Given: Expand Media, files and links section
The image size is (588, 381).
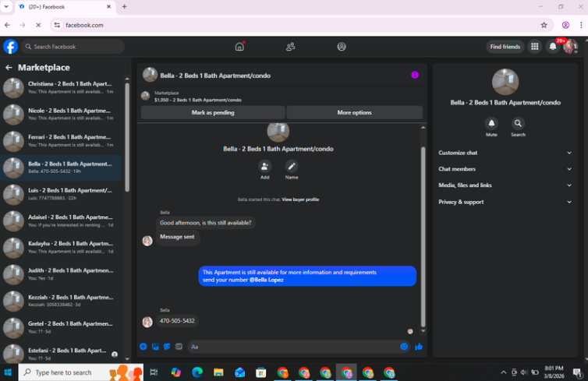Looking at the screenshot, I should pyautogui.click(x=505, y=185).
